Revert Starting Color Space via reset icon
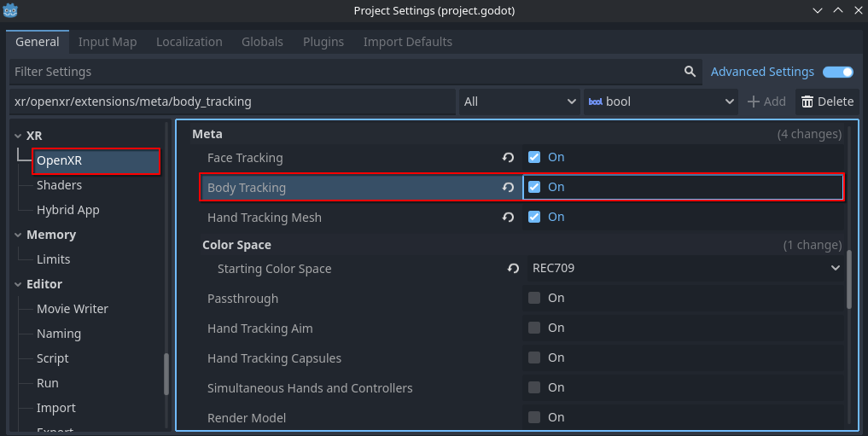The width and height of the screenshot is (868, 436). [513, 269]
